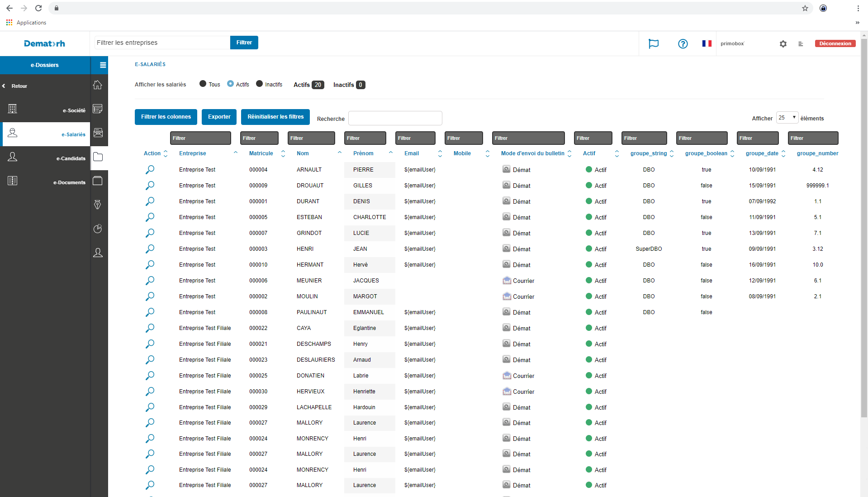Open settings gear icon in header
Viewport: 868px width, 497px height.
click(783, 44)
